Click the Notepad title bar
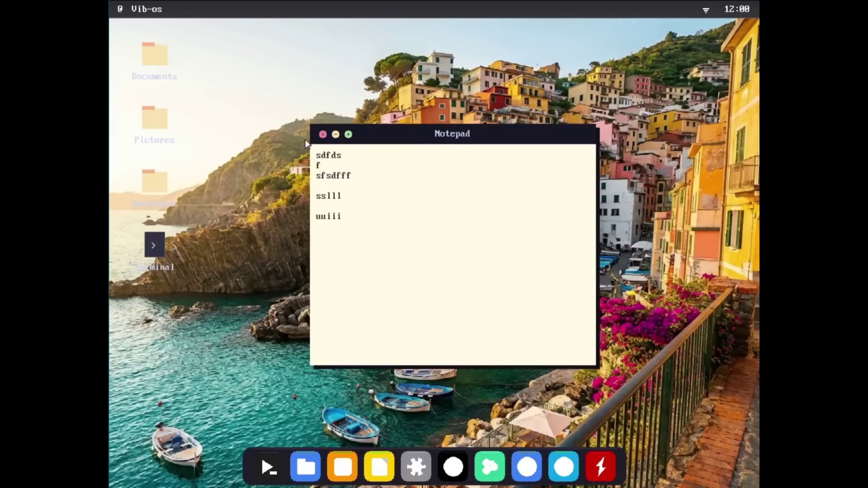This screenshot has height=488, width=868. [452, 134]
